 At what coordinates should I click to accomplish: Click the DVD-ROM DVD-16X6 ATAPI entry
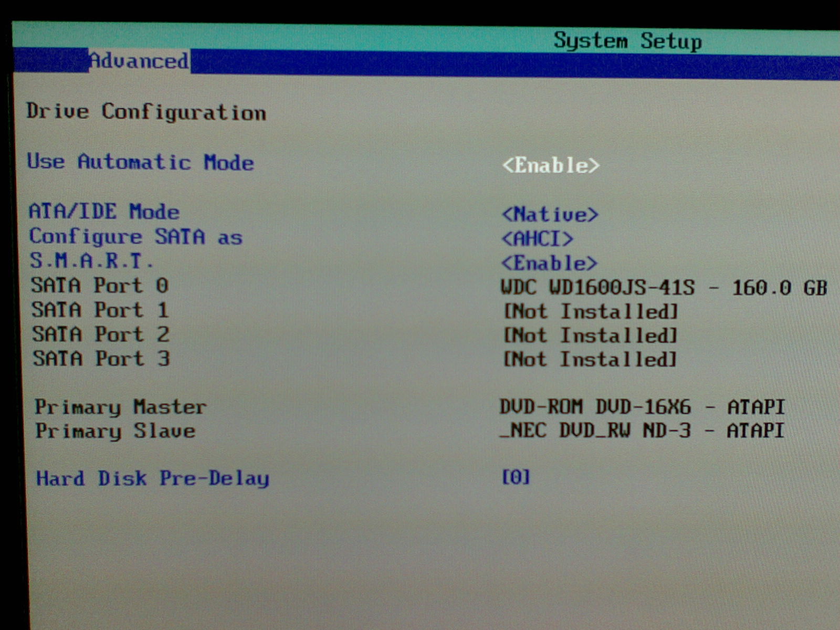(643, 407)
